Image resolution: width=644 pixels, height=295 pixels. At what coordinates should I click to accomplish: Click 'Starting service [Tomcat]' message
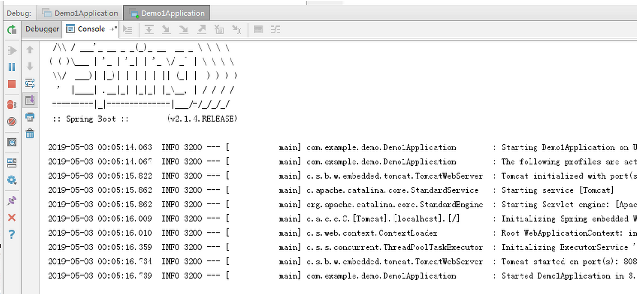coord(558,190)
